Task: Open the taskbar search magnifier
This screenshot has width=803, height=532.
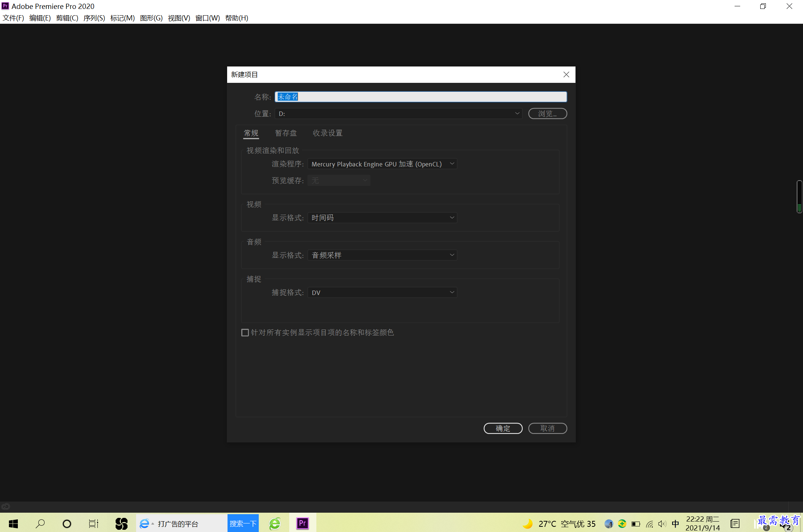Action: pos(40,524)
